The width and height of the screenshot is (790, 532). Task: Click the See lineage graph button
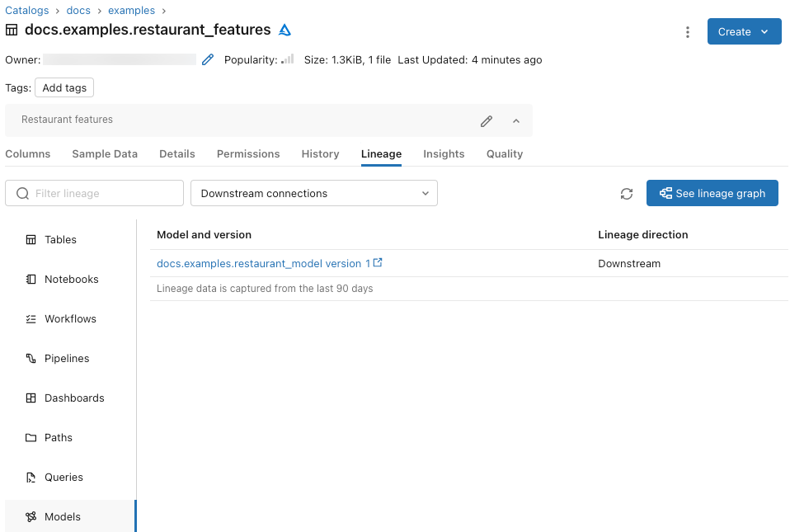[x=712, y=193]
